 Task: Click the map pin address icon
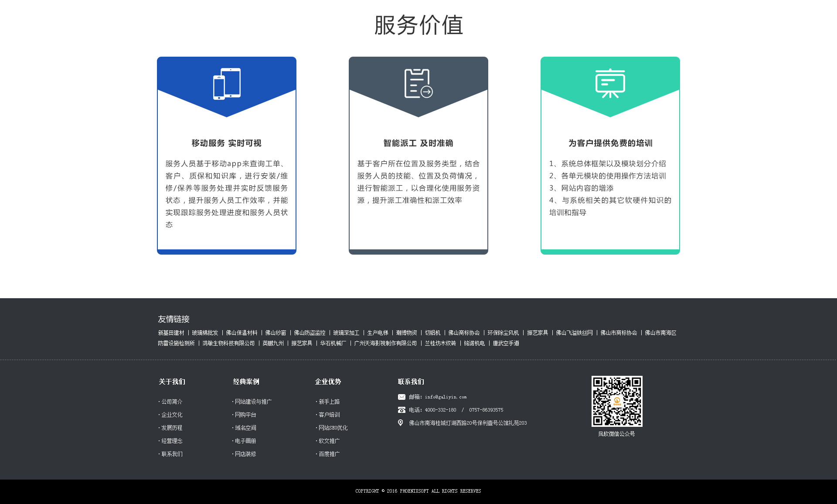pyautogui.click(x=401, y=423)
